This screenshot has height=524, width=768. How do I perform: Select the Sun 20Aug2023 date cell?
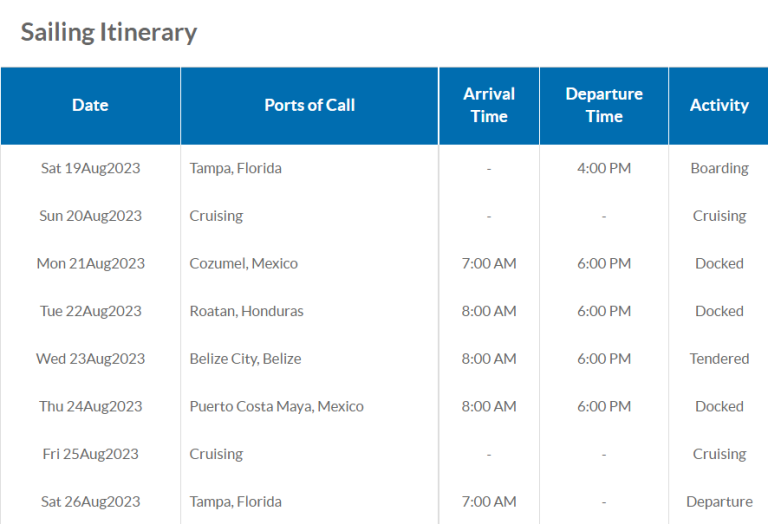[91, 216]
